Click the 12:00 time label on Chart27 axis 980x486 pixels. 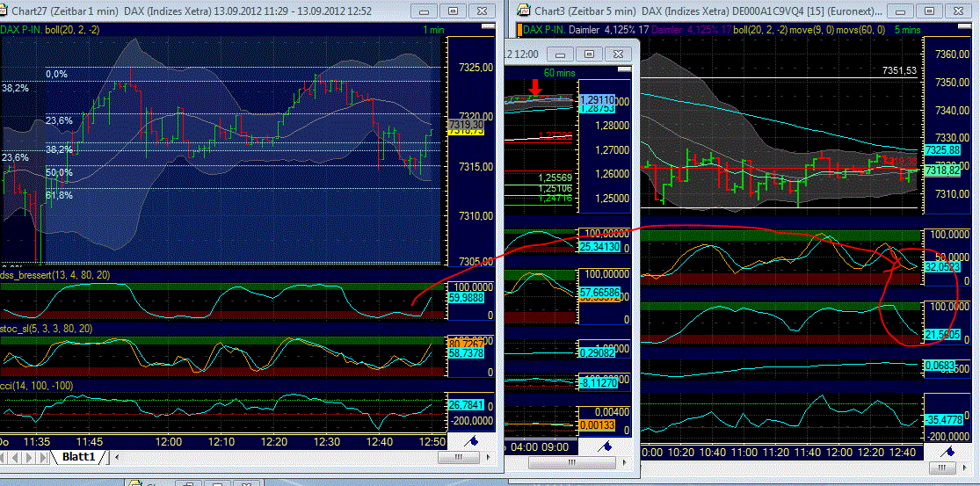point(169,442)
